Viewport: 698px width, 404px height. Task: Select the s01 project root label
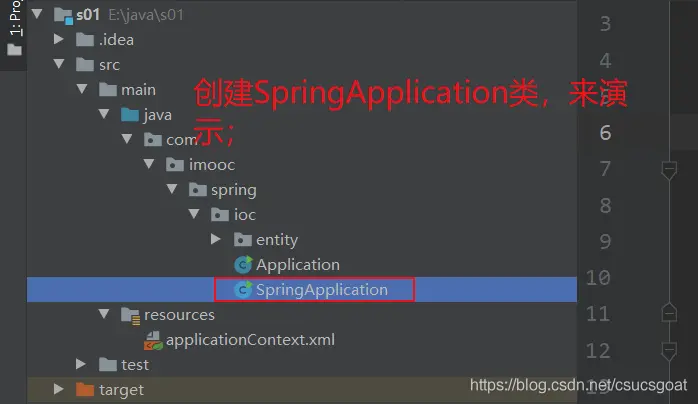[88, 15]
